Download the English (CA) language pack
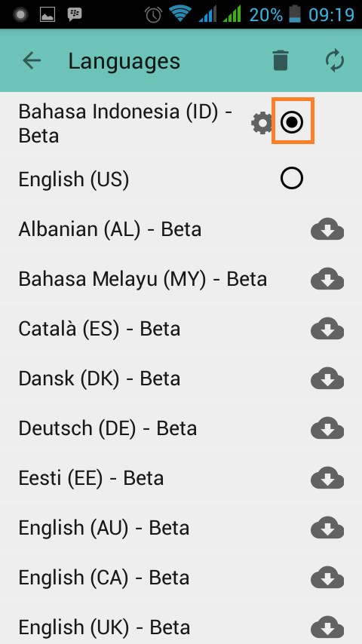Screen dimensions: 362x644 [x=327, y=578]
